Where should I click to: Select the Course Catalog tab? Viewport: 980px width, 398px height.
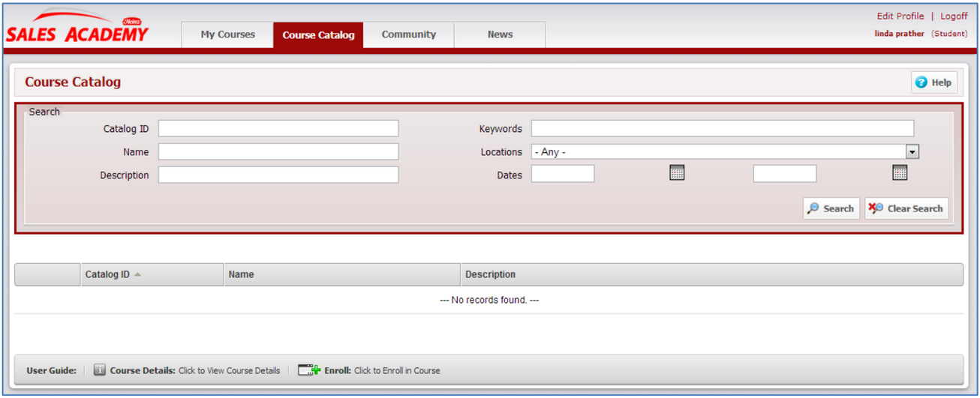tap(318, 35)
